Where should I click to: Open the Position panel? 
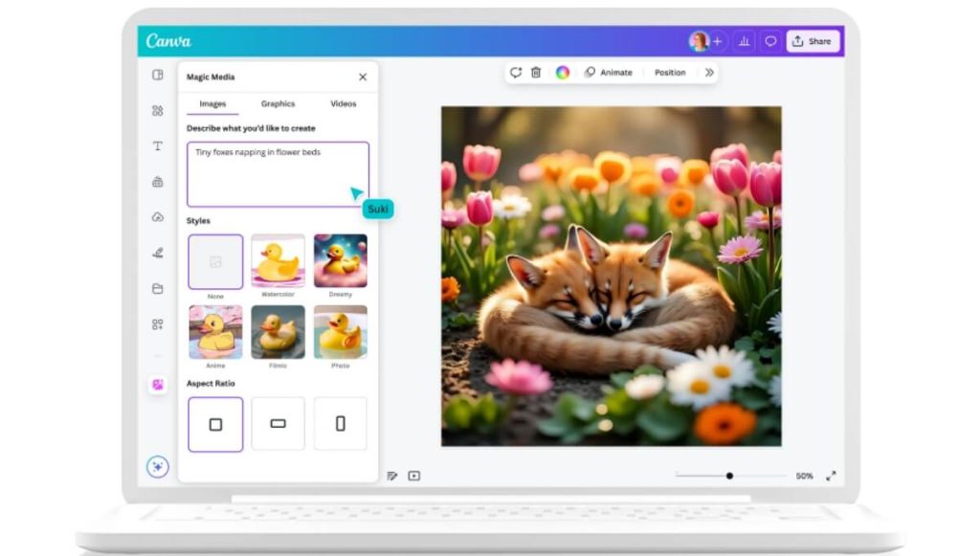click(669, 72)
